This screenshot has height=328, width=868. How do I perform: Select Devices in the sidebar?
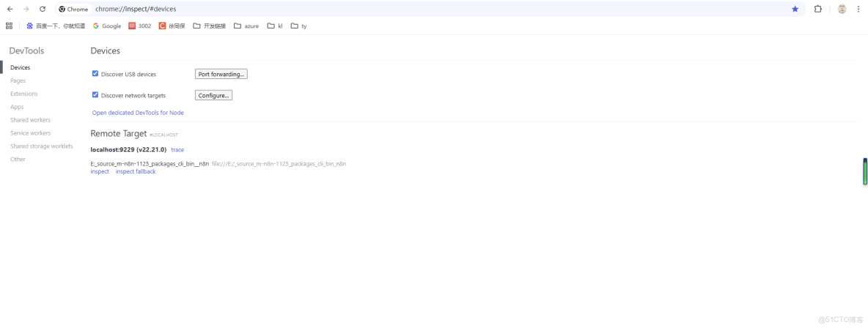coord(21,67)
